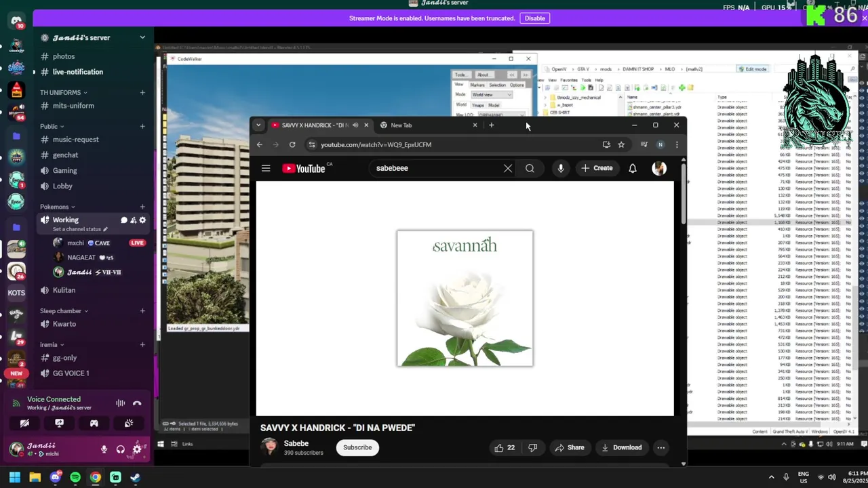
Task: Switch to the New Tab browser tab
Action: click(429, 125)
